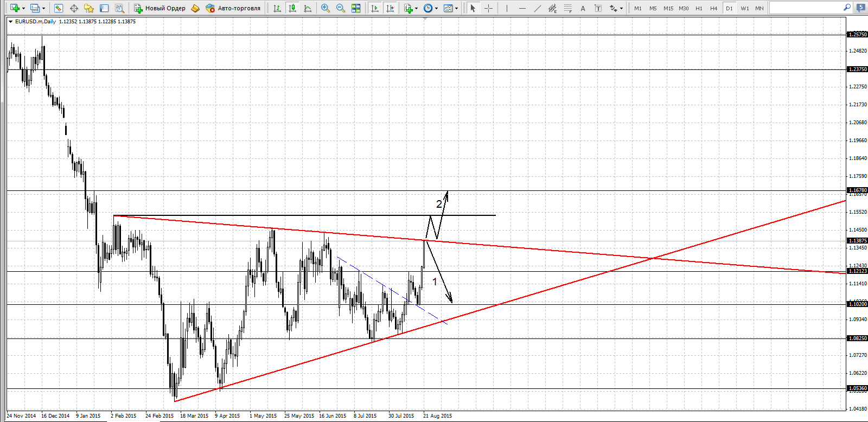Open the Navigator panel star-folder icon
The width and height of the screenshot is (868, 422).
(x=89, y=8)
